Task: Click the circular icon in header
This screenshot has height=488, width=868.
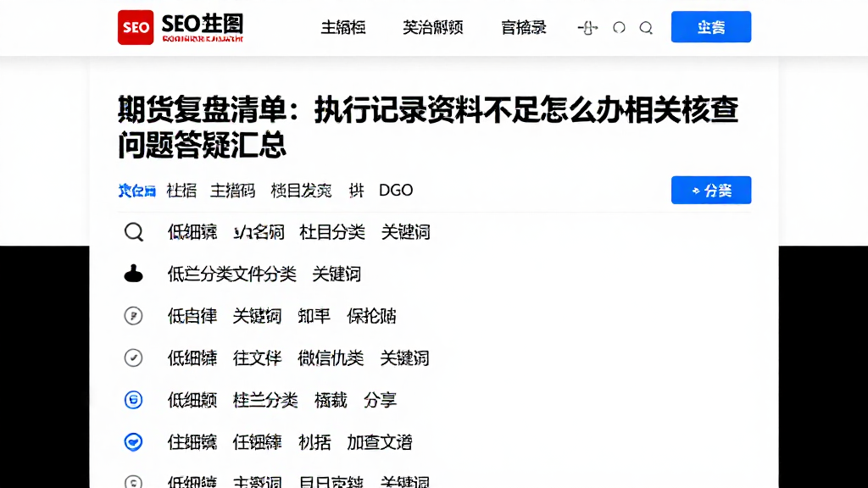Action: 619,27
